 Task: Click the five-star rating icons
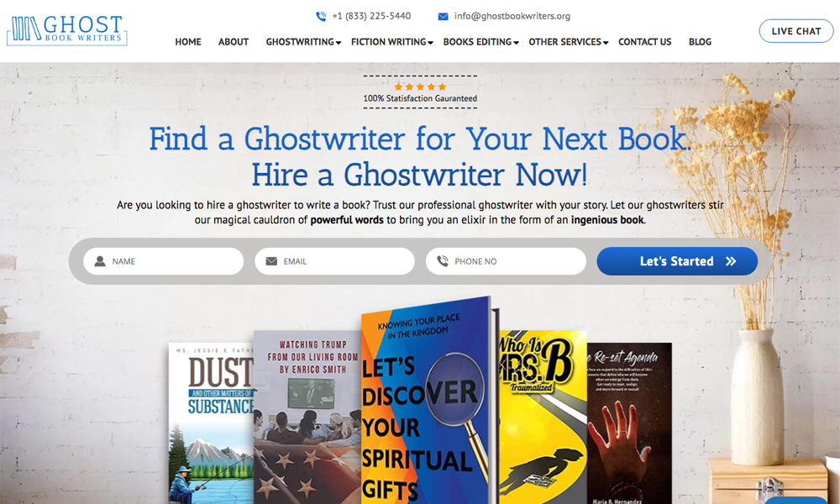point(420,87)
